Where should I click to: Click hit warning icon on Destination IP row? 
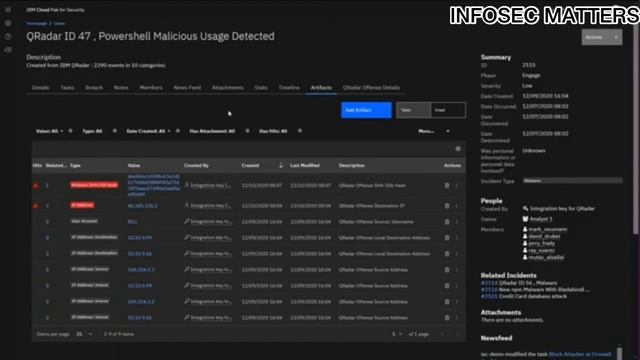[x=36, y=205]
